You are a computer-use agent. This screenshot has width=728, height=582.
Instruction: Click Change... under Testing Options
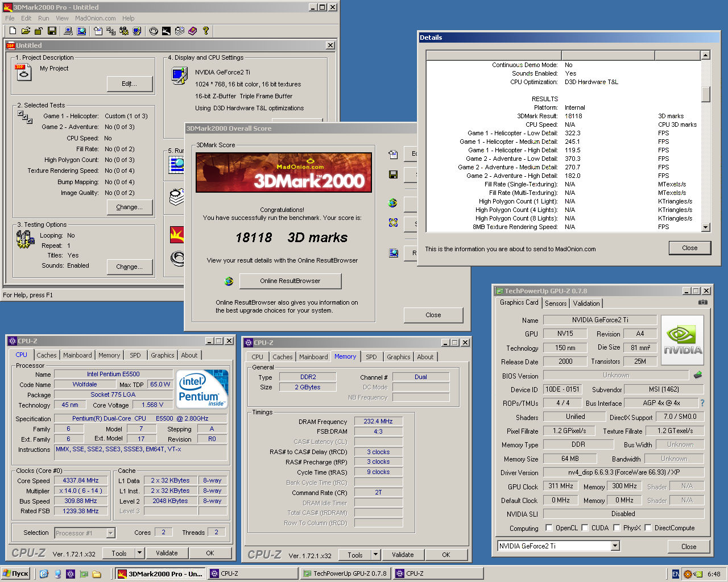click(130, 267)
